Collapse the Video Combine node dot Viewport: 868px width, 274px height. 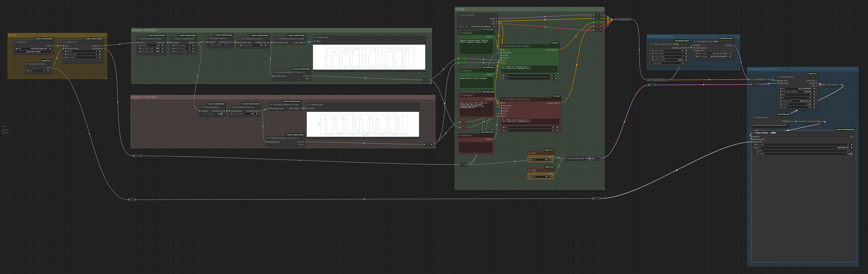(754, 133)
